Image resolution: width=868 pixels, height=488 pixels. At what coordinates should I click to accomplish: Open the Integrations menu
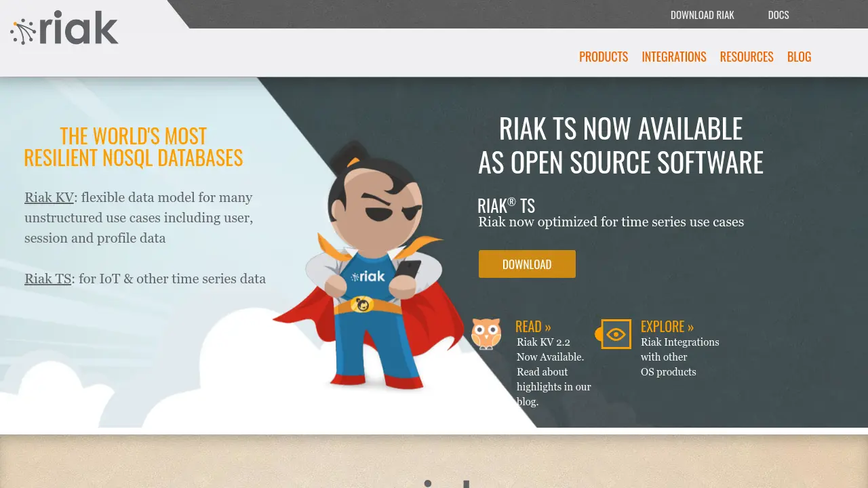674,57
